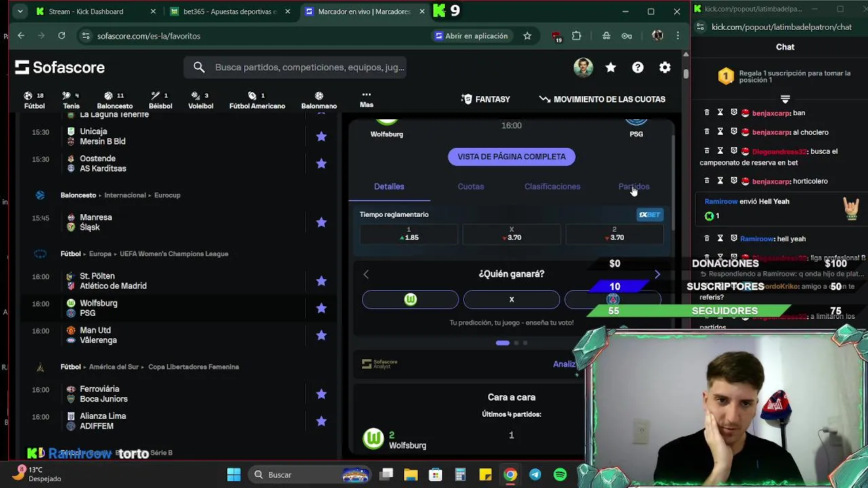Switch to bet365 browser tab
Image resolution: width=868 pixels, height=488 pixels.
pos(231,12)
